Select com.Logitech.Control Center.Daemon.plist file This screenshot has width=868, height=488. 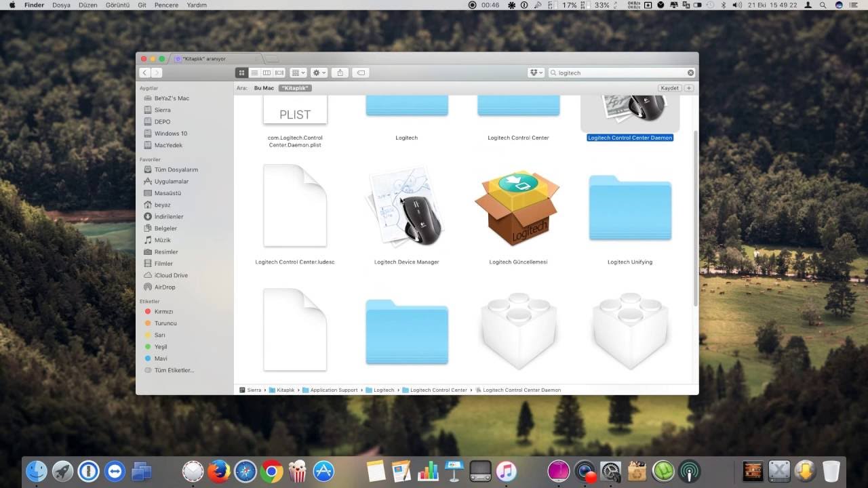(295, 109)
